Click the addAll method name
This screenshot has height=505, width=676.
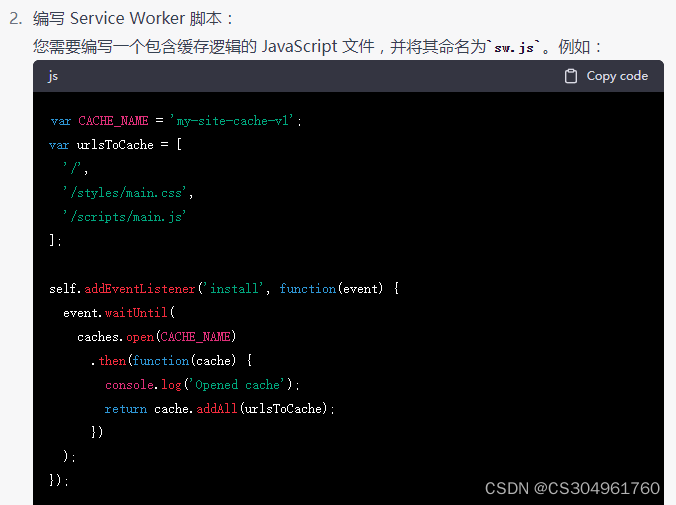click(x=217, y=408)
